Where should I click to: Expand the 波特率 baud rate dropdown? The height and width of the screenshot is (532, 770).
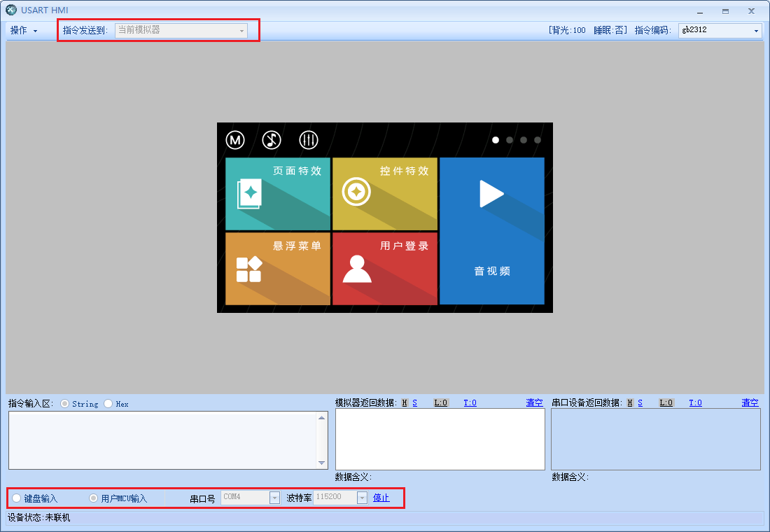click(x=362, y=498)
